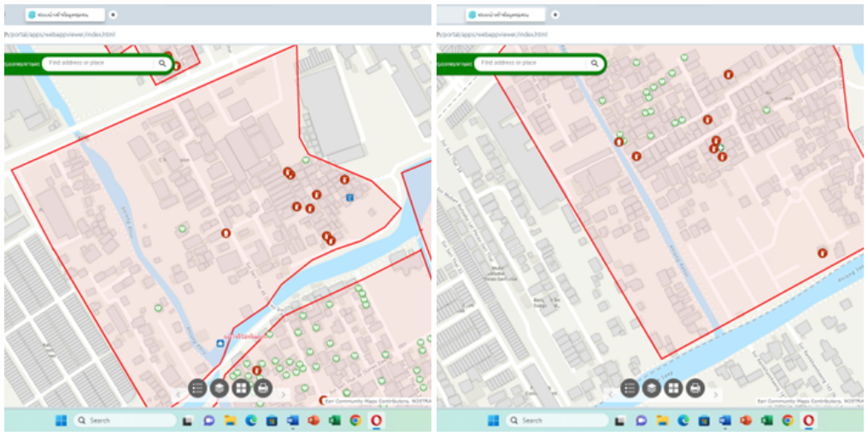Click the Opera icon in the right taskbar
The image size is (868, 436).
point(808,421)
